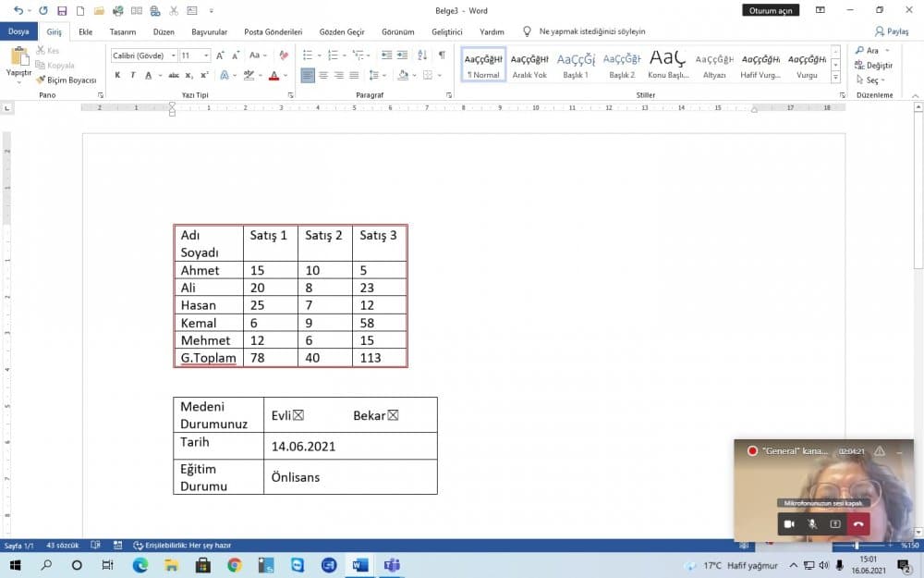Open Microsoft Teams from the taskbar
Screen dimensions: 924x578
click(392, 565)
